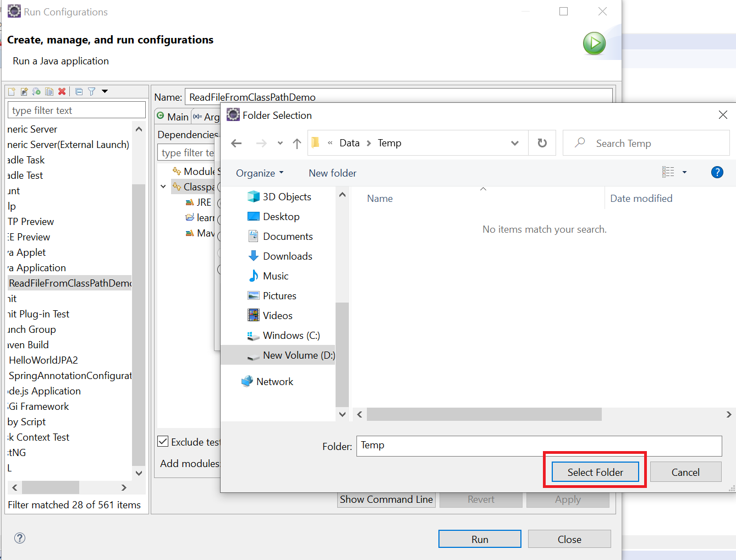Switch to the Main tab
The image size is (736, 560).
173,117
